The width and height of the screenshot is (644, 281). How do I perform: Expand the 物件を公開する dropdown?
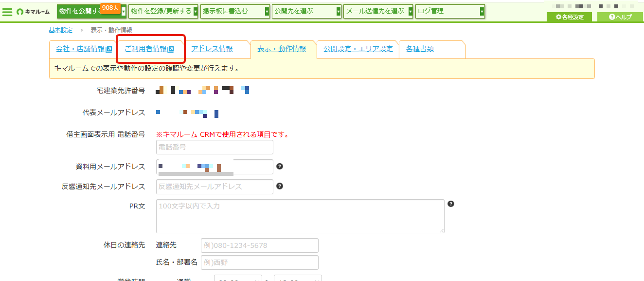[x=124, y=11]
